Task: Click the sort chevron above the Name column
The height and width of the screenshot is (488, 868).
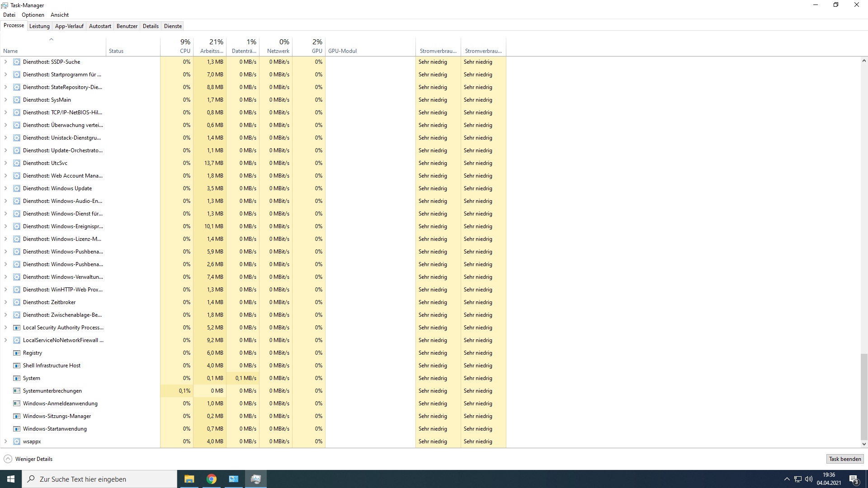Action: click(51, 39)
